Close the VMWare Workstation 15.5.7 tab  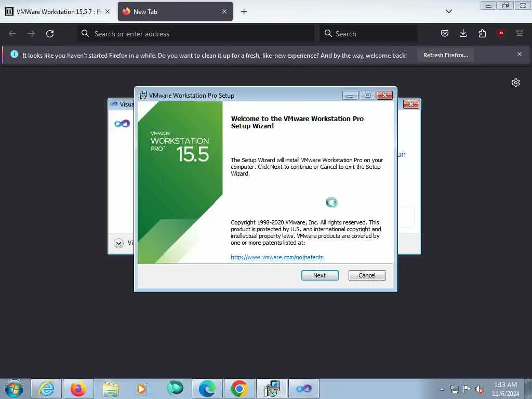(108, 11)
